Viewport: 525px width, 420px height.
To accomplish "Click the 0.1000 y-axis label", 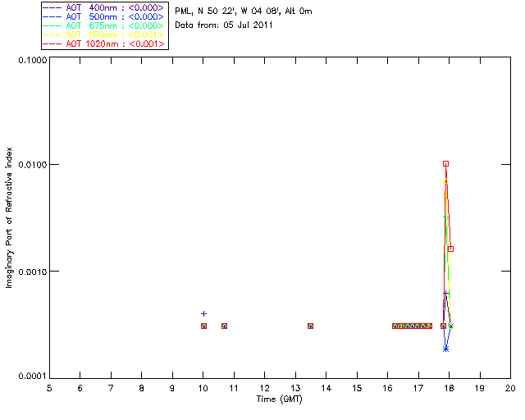I will 33,60.
